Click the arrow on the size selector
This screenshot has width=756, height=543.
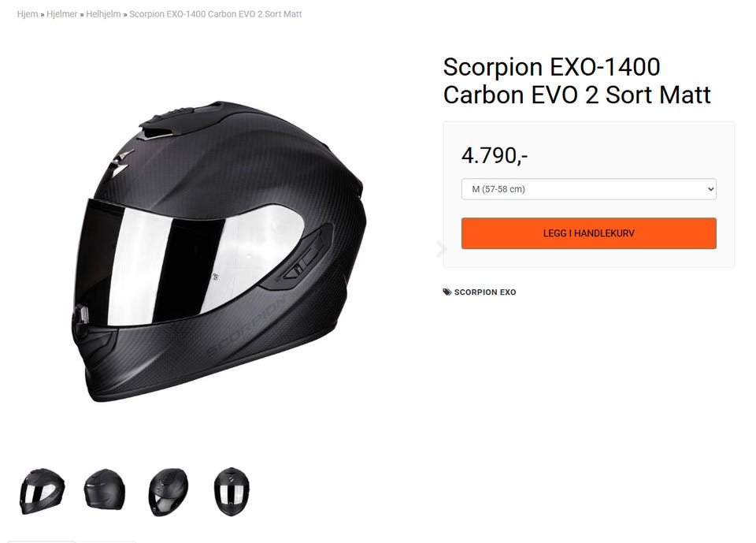tap(710, 189)
